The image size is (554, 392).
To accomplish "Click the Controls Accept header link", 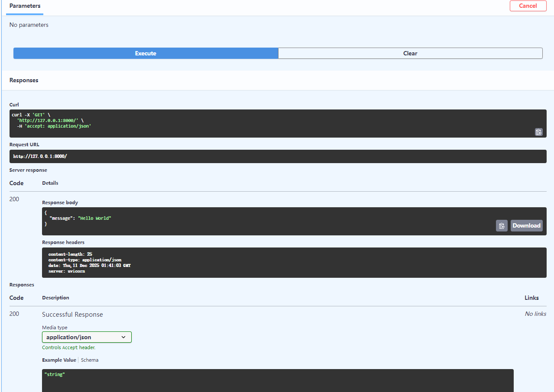I will point(68,347).
